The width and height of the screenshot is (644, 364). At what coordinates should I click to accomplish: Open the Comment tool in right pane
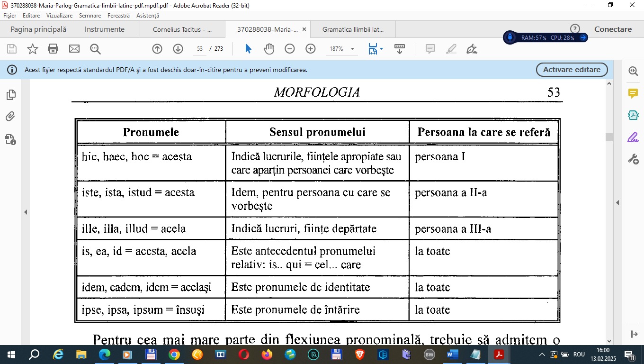(x=633, y=93)
